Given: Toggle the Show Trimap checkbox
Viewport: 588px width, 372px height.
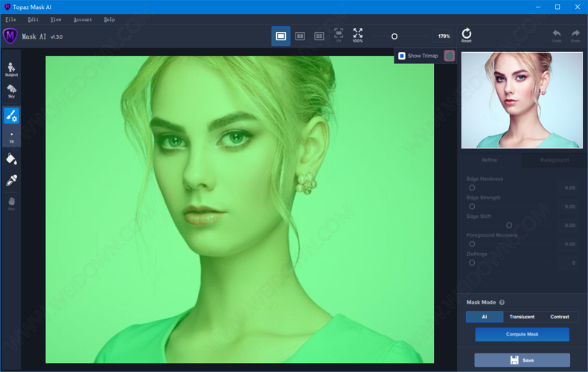Looking at the screenshot, I should pos(402,56).
